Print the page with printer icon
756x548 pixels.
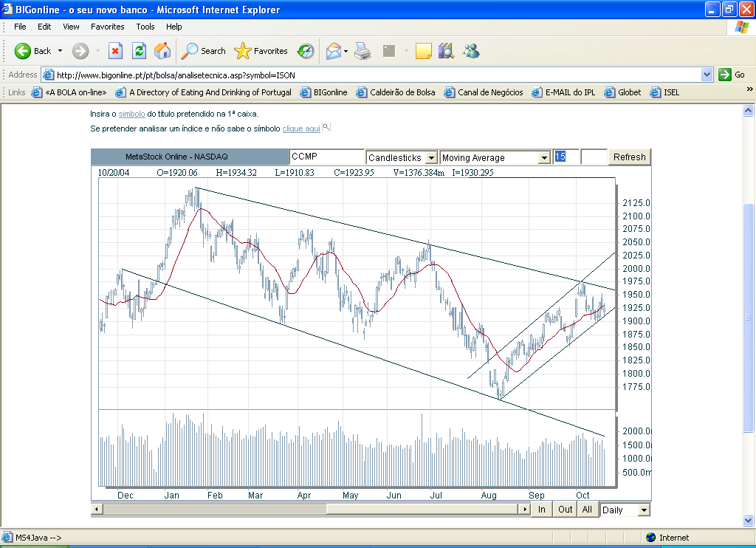362,51
